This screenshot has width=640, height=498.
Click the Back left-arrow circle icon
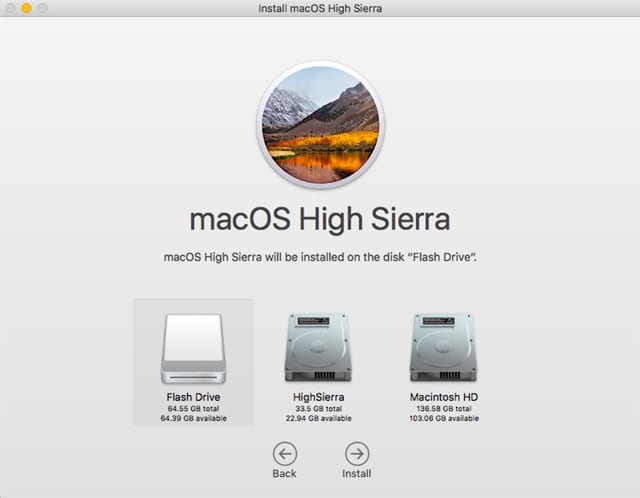[x=285, y=453]
